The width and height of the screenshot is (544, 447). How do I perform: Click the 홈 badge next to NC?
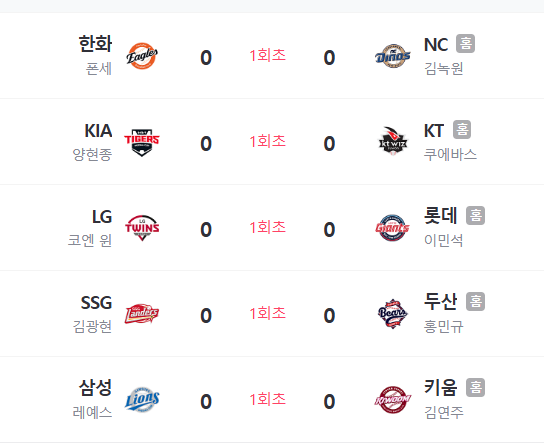(x=466, y=44)
